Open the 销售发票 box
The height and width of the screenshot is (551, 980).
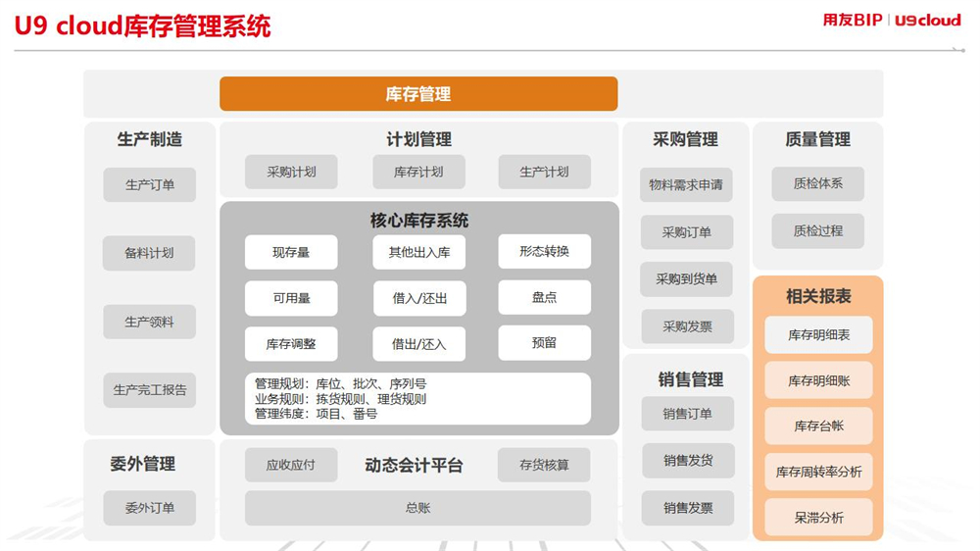[x=688, y=508]
